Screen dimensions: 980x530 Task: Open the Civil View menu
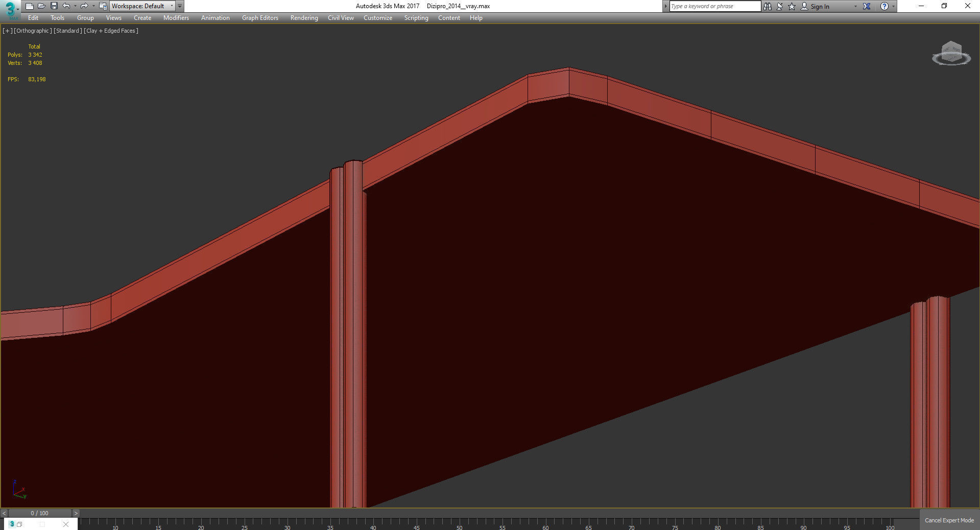(341, 18)
